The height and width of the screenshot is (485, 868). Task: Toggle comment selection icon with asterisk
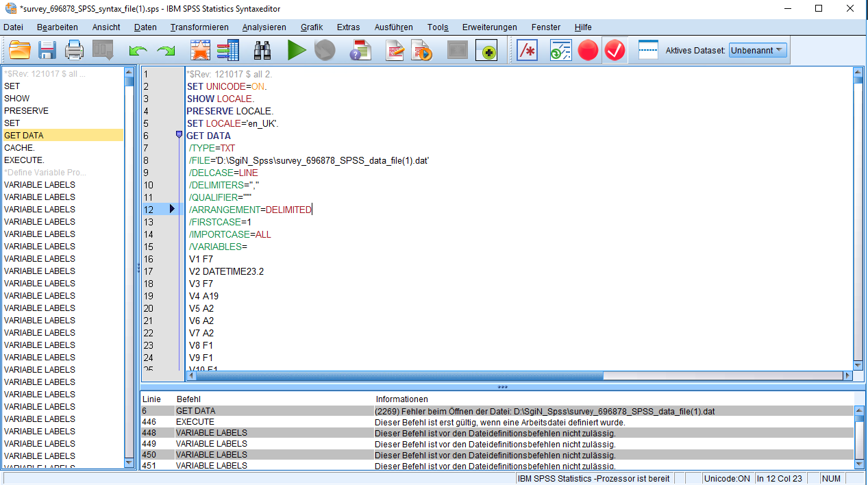(527, 51)
